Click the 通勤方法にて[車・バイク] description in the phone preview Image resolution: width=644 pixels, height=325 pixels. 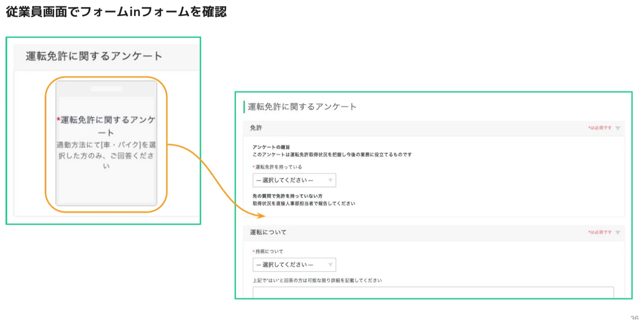tap(106, 155)
